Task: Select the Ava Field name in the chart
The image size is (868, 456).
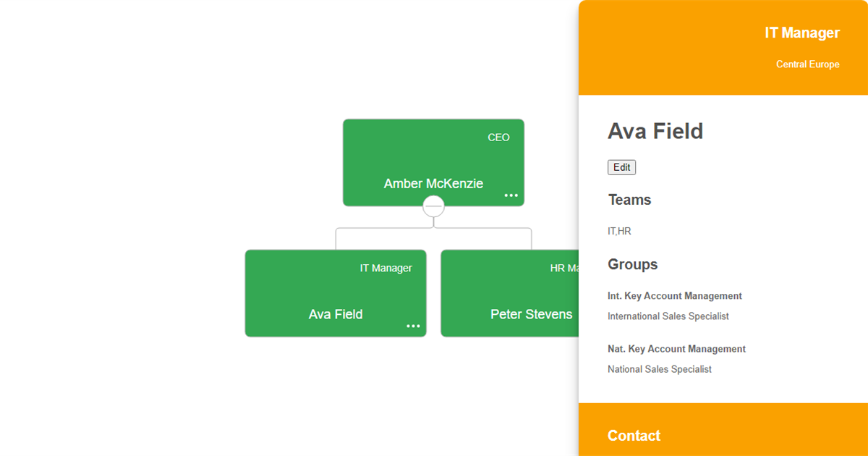Action: [336, 314]
